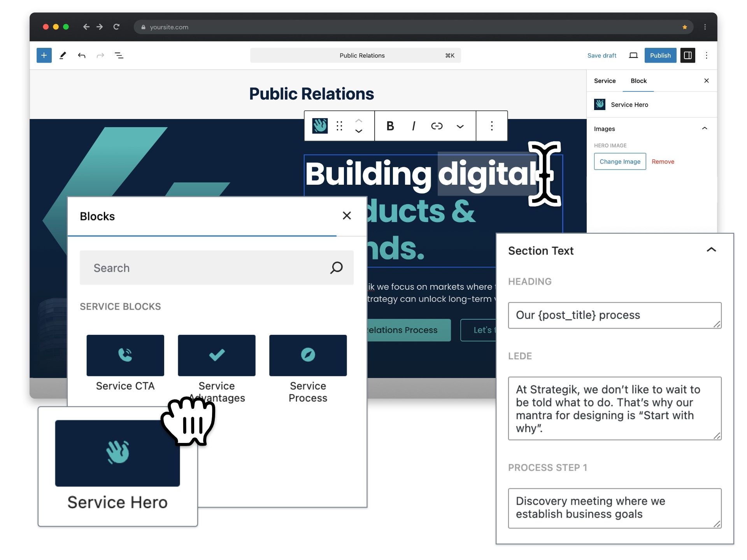The width and height of the screenshot is (747, 560).
Task: Click the italic formatting icon
Action: [414, 125]
